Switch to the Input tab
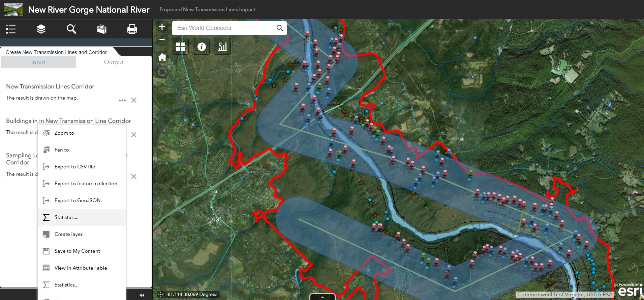 point(38,62)
